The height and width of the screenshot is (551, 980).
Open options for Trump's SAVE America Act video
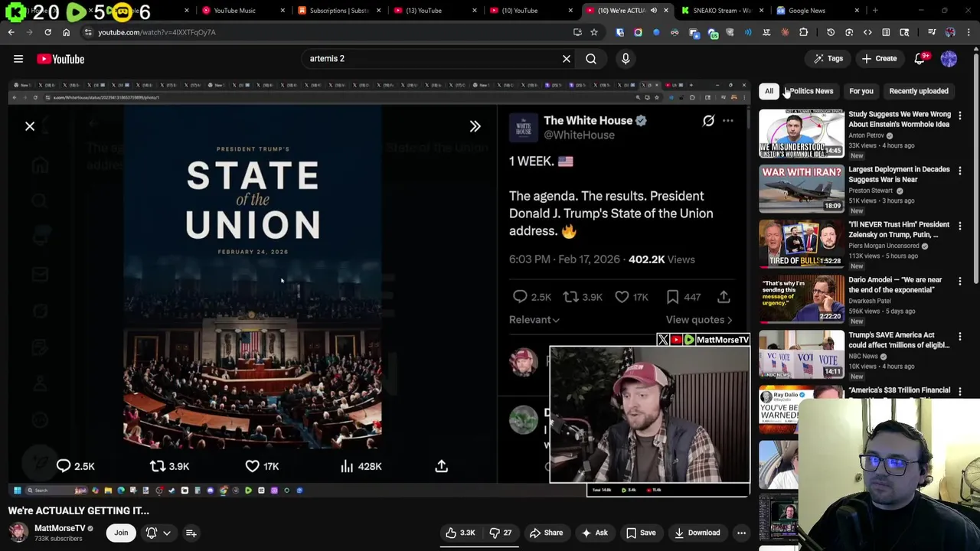960,336
